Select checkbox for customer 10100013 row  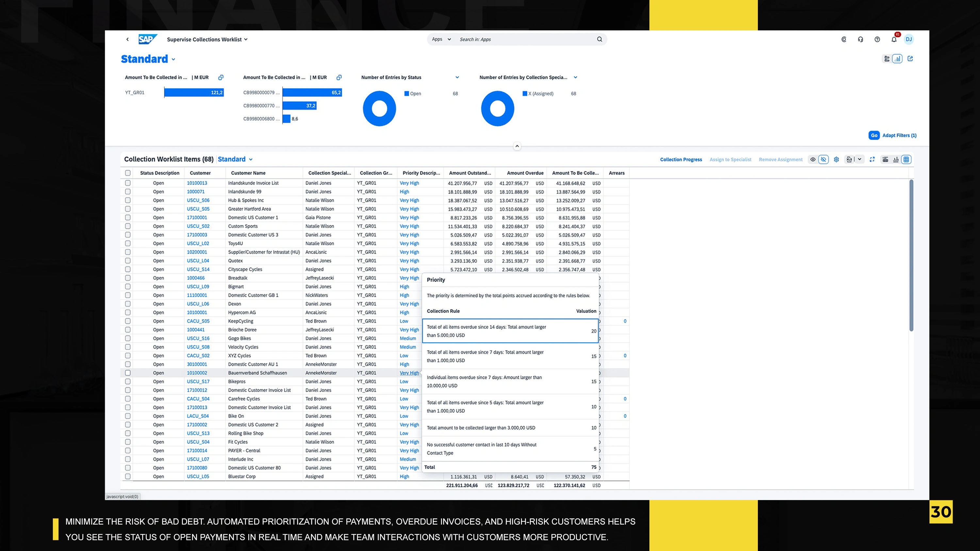click(x=128, y=183)
